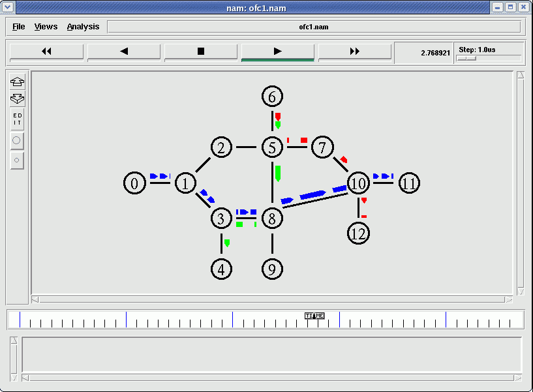Click node 11 on the right

[x=409, y=183]
